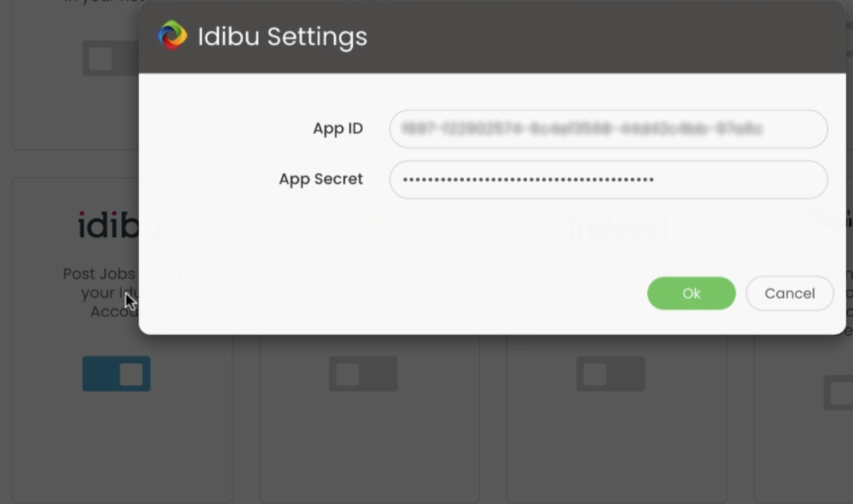853x504 pixels.
Task: Click the Idibu Settings dialog title
Action: (x=282, y=37)
